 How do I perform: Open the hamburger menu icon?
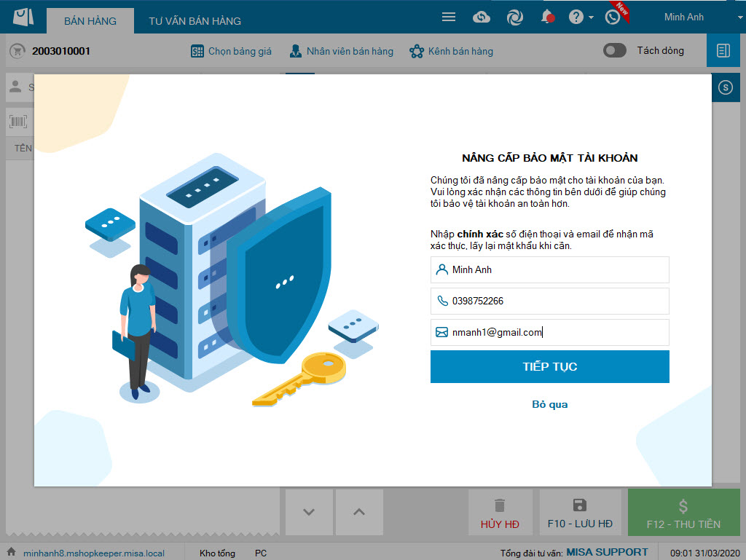(449, 17)
